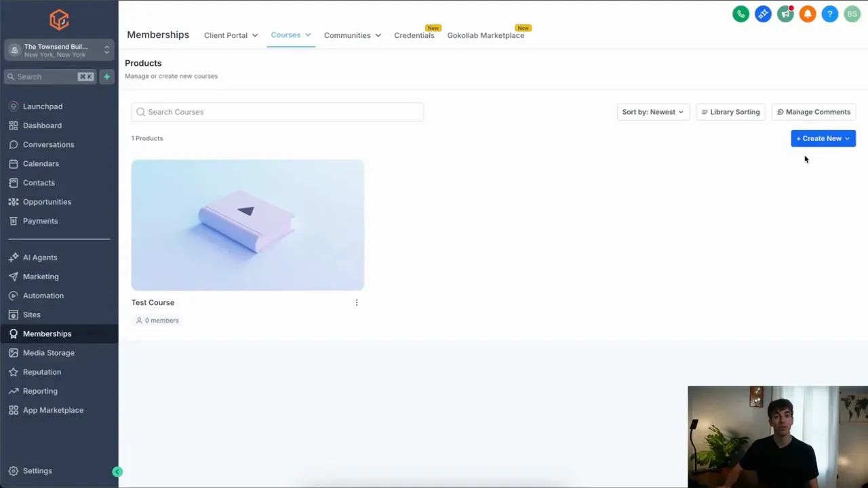Open the Create New dropdown button
Screen dimensions: 868x488
point(823,138)
